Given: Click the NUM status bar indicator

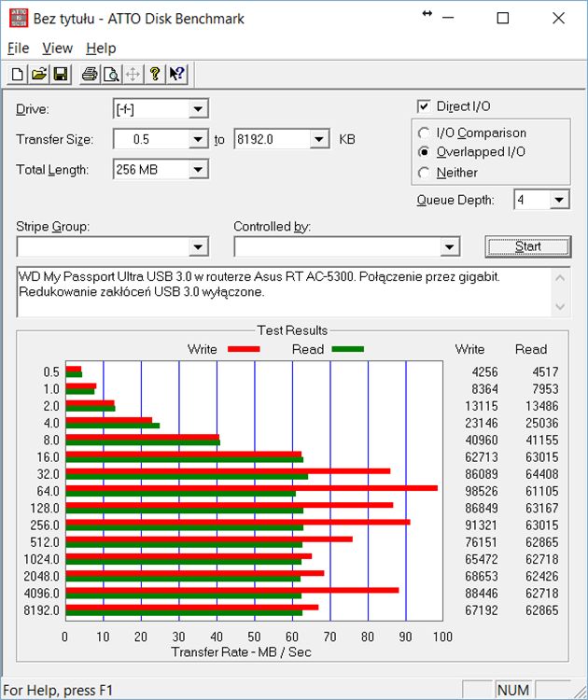Looking at the screenshot, I should pyautogui.click(x=512, y=690).
